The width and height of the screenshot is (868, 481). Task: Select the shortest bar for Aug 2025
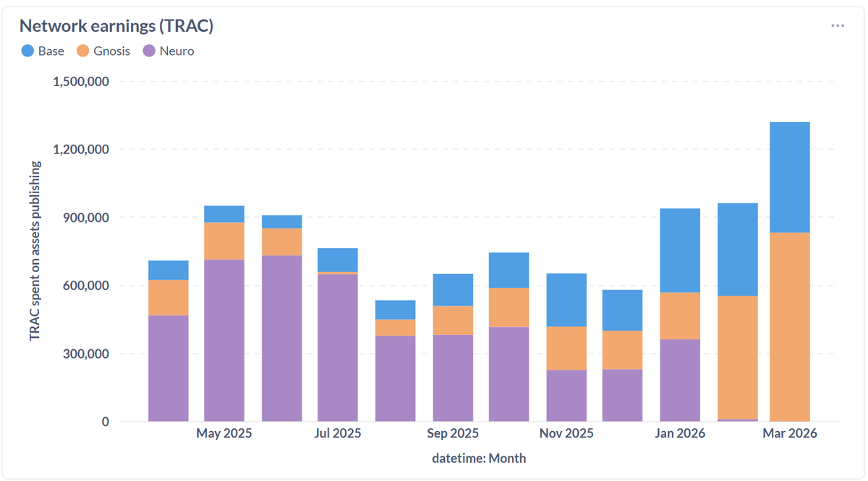pyautogui.click(x=394, y=362)
